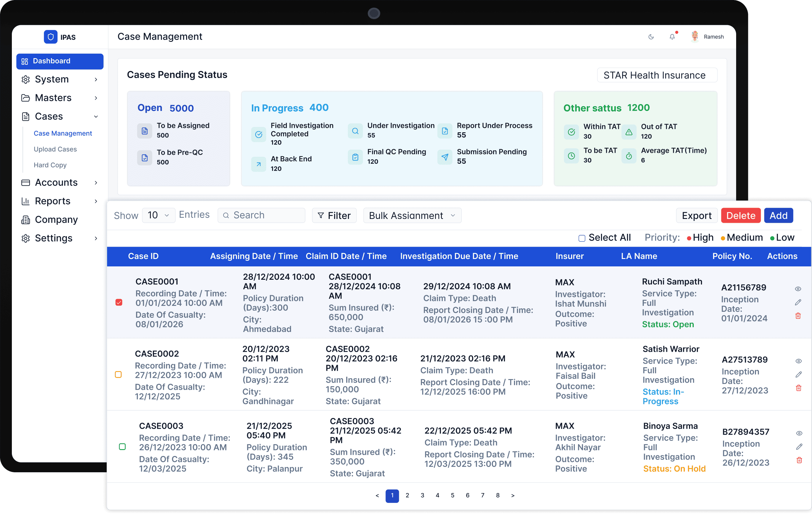The height and width of the screenshot is (515, 812).
Task: Uncheck the CASE0001 row checkbox
Action: (119, 302)
